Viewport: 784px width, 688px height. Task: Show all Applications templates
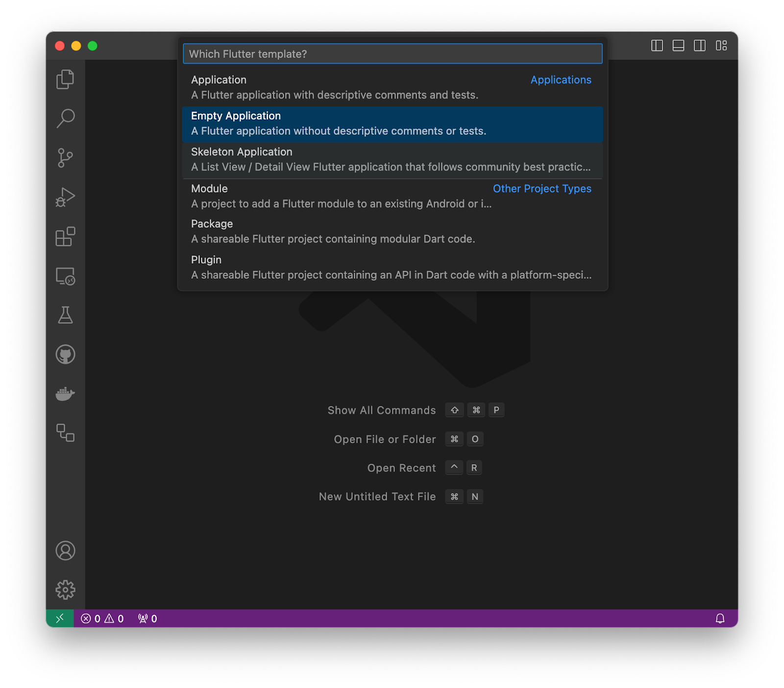point(561,79)
